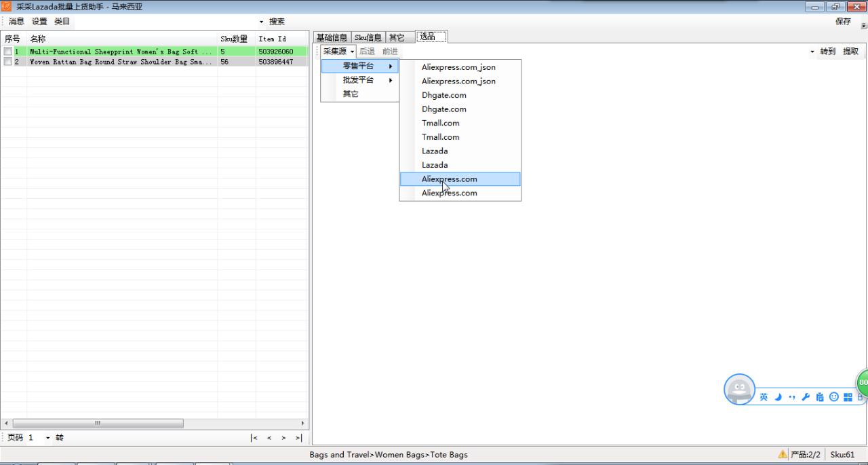Click the wrench settings icon in IME bar

(806, 397)
